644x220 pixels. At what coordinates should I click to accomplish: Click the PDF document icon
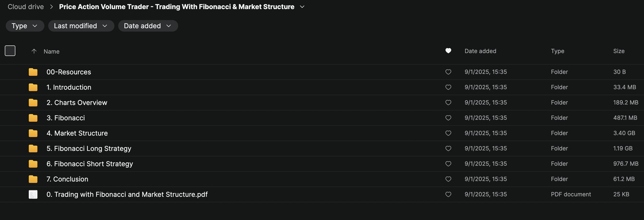coord(33,194)
